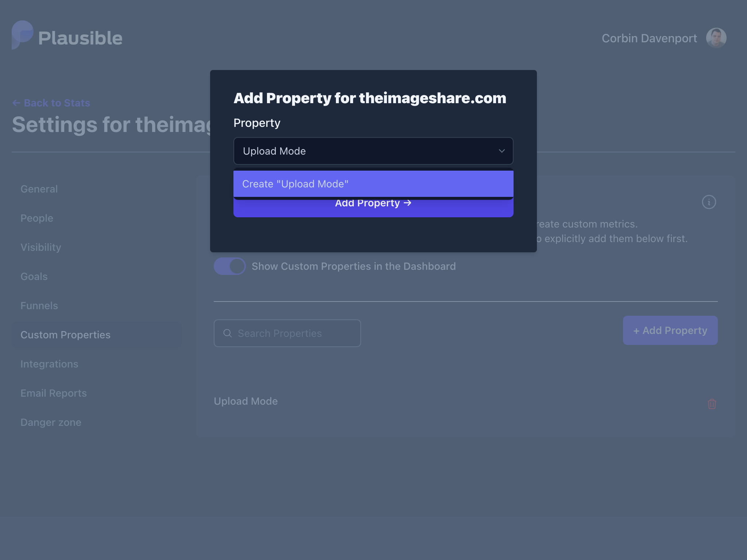This screenshot has height=560, width=747.
Task: Click Create Upload Mode option
Action: click(x=373, y=183)
